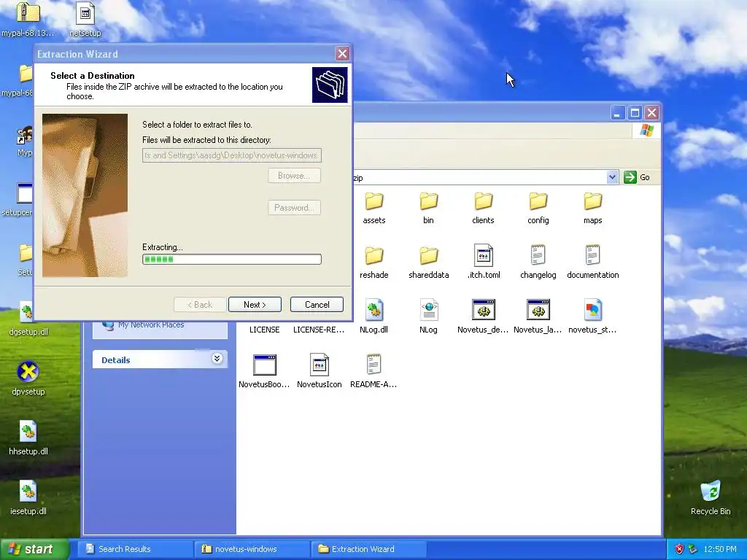Select the dpvsetup desktop icon
This screenshot has height=560, width=747.
28,378
